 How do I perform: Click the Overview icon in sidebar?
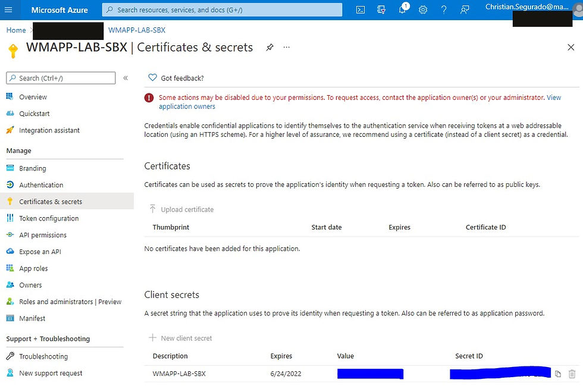10,97
